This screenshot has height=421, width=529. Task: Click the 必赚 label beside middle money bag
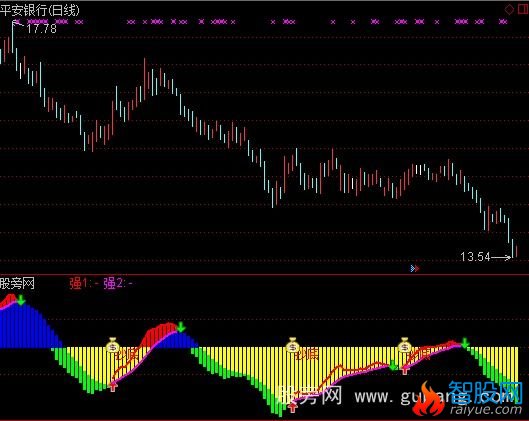click(307, 355)
